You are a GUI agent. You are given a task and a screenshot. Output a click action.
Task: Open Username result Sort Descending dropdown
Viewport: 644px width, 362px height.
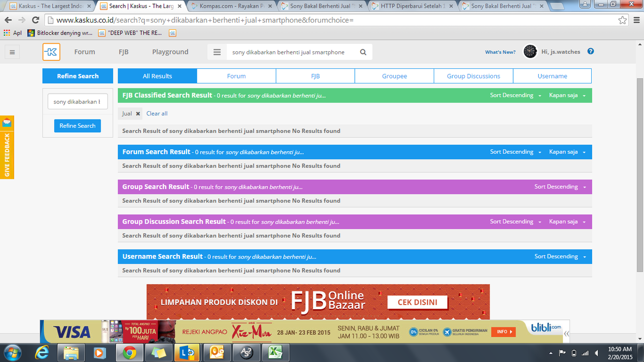pos(560,256)
